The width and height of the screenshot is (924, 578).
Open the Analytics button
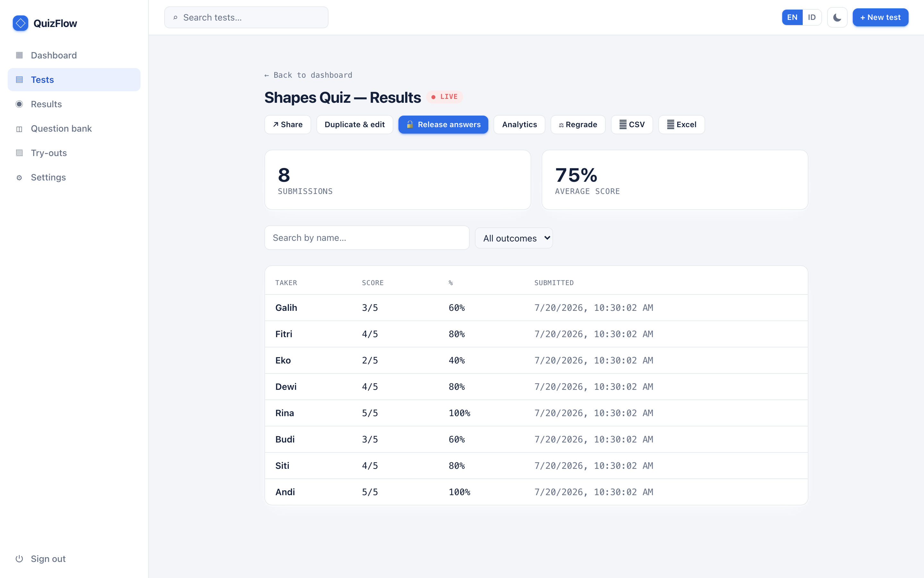pyautogui.click(x=519, y=125)
